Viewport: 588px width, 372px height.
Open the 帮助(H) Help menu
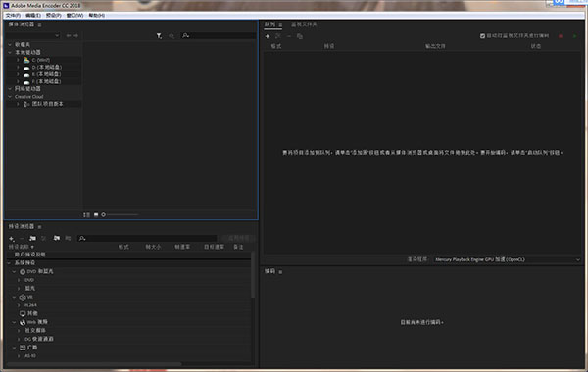97,16
